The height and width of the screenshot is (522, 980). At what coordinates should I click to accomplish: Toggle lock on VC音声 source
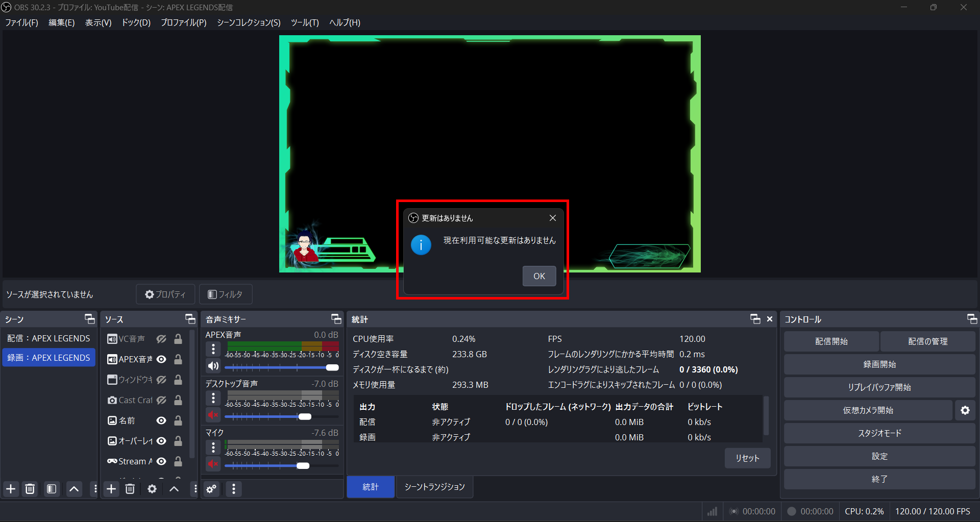[178, 339]
